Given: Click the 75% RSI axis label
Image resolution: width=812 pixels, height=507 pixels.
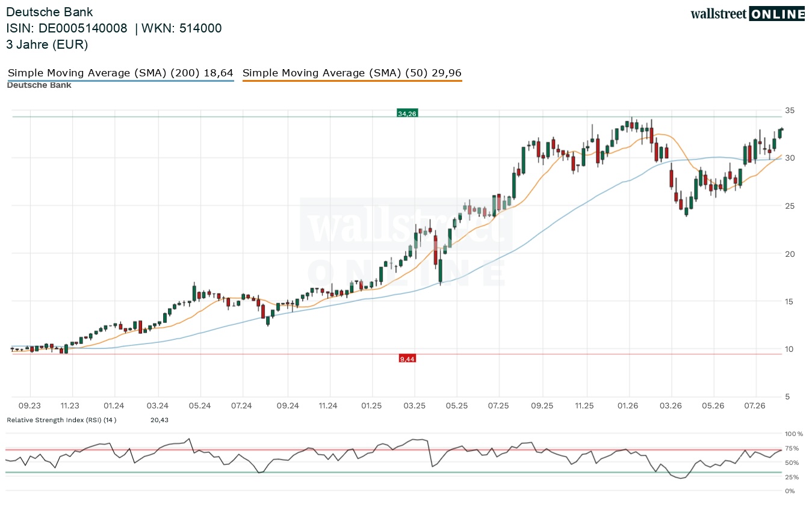Looking at the screenshot, I should pos(792,448).
